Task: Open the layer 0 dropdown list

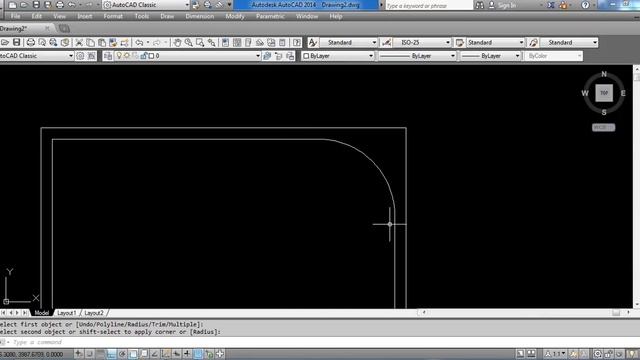Action: point(258,56)
